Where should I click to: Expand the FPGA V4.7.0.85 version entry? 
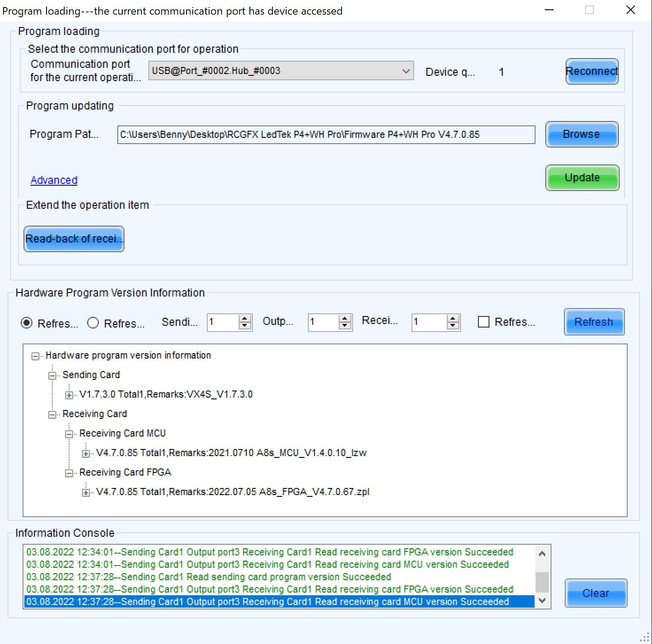[x=86, y=493]
